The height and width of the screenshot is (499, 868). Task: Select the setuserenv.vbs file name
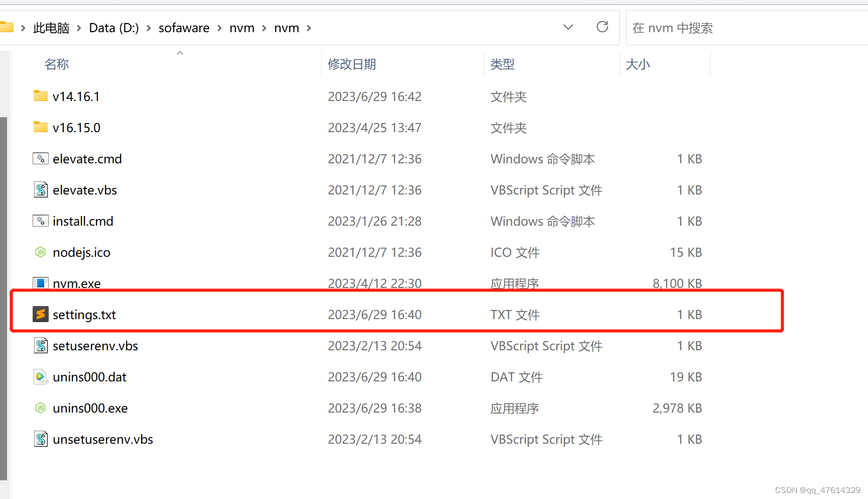(x=95, y=346)
